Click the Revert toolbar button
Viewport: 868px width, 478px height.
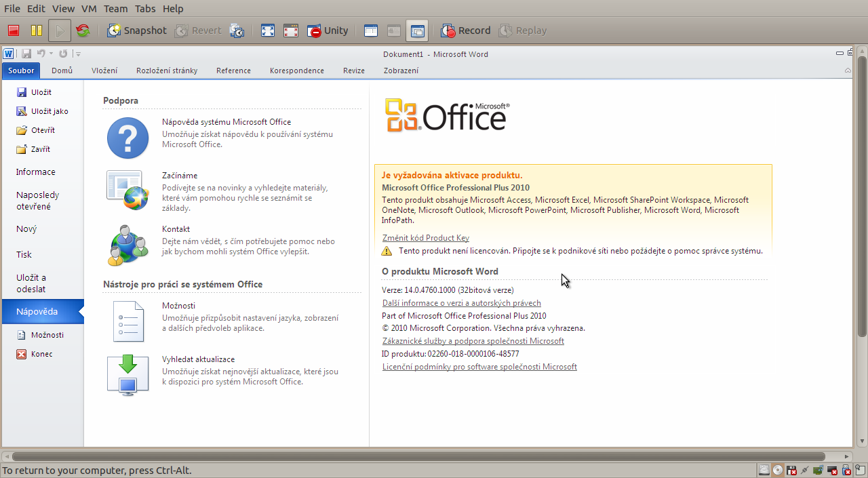pyautogui.click(x=198, y=31)
